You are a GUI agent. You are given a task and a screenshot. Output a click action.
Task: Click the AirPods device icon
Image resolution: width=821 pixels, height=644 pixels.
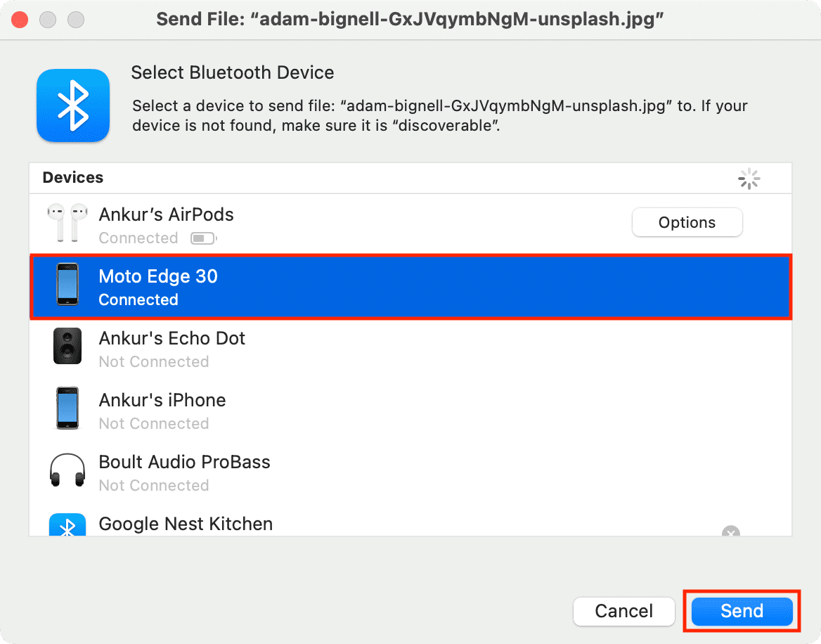[67, 224]
